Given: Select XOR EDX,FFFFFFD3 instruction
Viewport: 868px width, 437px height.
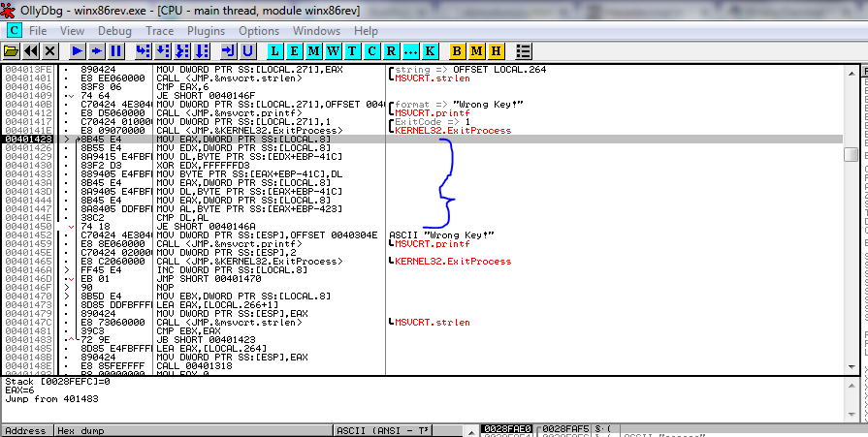Looking at the screenshot, I should coord(203,166).
